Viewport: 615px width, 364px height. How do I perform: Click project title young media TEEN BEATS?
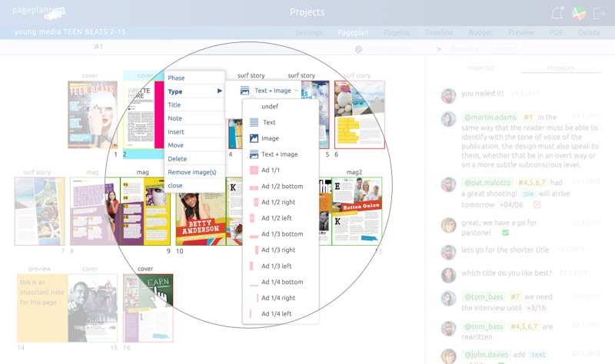point(70,32)
